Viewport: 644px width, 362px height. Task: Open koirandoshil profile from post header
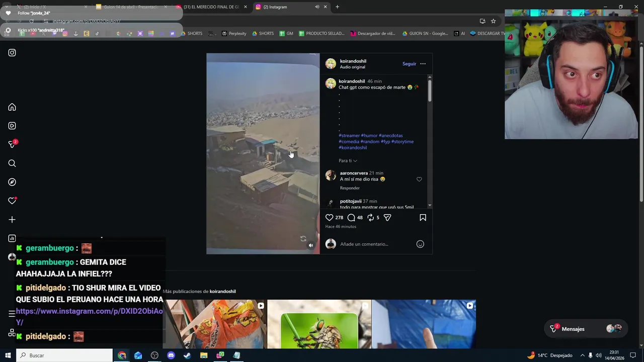353,61
